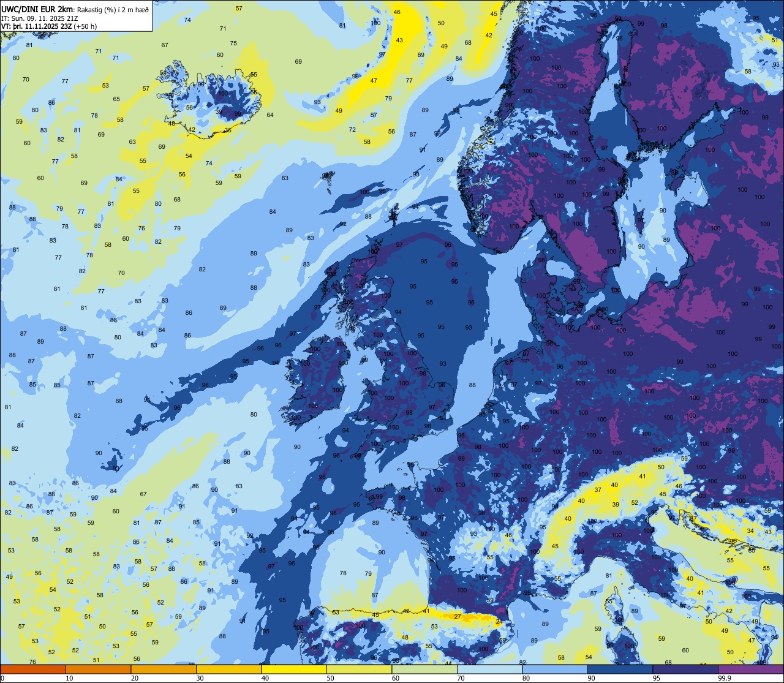Image resolution: width=784 pixels, height=683 pixels.
Task: Click the legend tick label "30"
Action: click(200, 678)
